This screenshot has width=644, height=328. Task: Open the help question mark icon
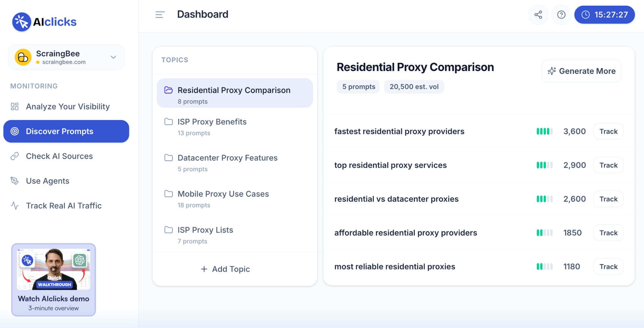[x=561, y=15]
